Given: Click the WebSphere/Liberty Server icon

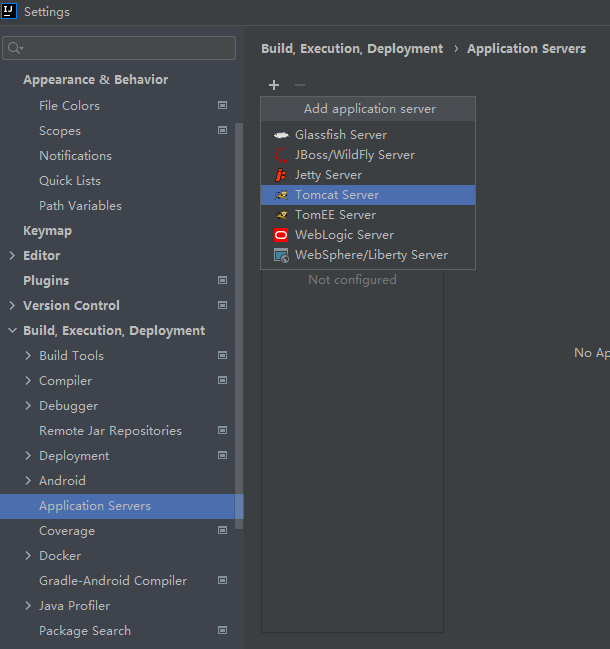Looking at the screenshot, I should pyautogui.click(x=281, y=255).
